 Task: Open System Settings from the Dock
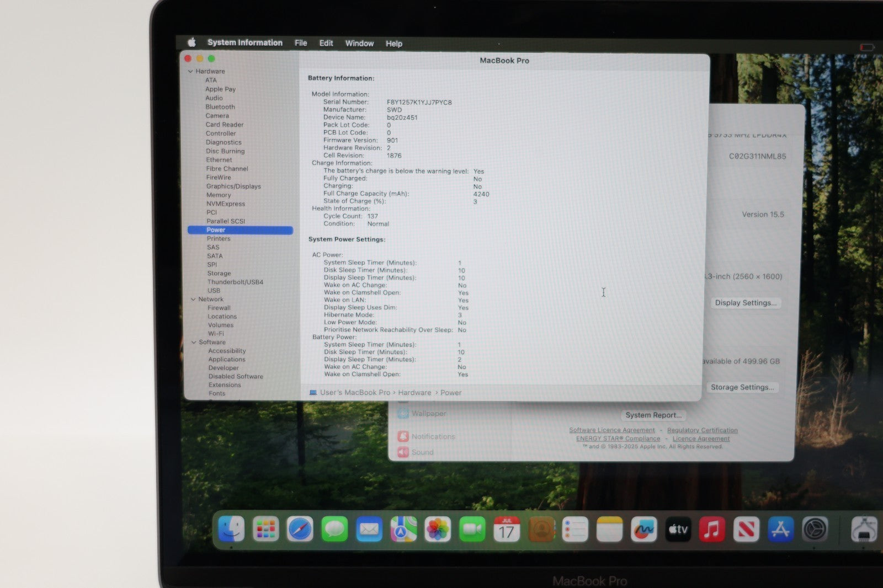click(x=815, y=530)
